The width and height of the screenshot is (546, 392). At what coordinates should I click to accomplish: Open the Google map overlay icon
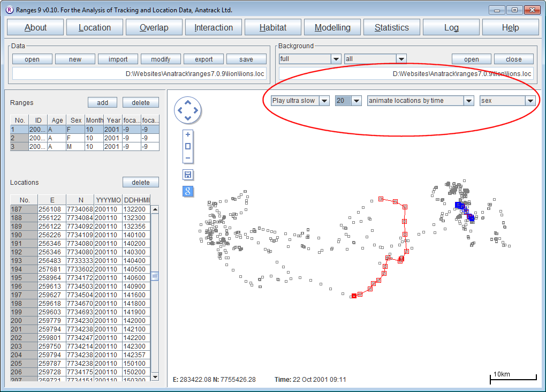188,191
